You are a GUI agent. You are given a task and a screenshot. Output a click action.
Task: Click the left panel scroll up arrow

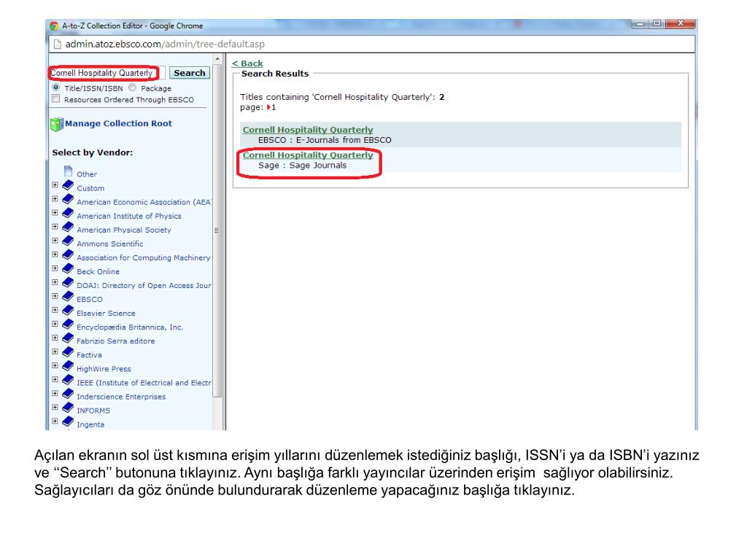[x=217, y=59]
